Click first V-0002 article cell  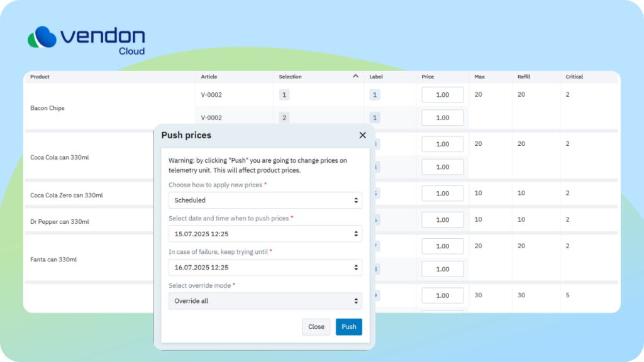tap(211, 95)
